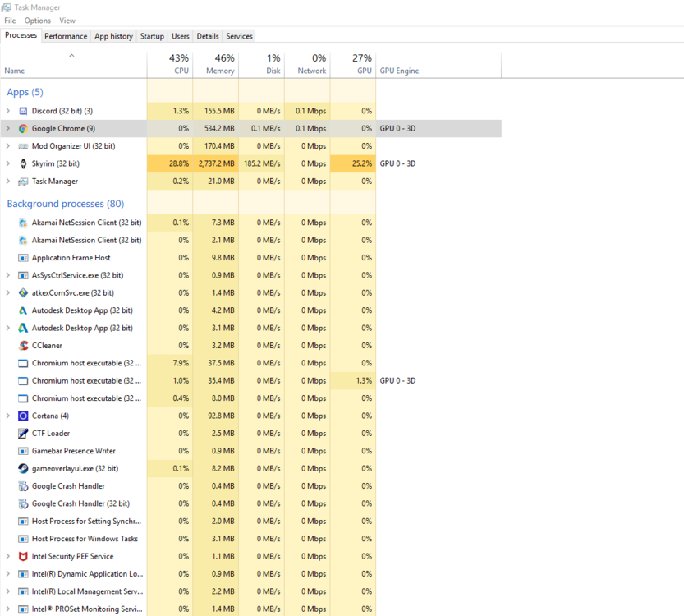Click the Google Crash Handler (32 bit) icon
This screenshot has width=684, height=616.
click(23, 503)
